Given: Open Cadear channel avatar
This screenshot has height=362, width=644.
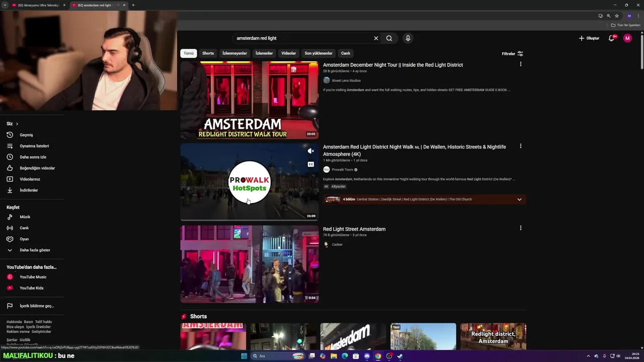Looking at the screenshot, I should click(x=327, y=244).
